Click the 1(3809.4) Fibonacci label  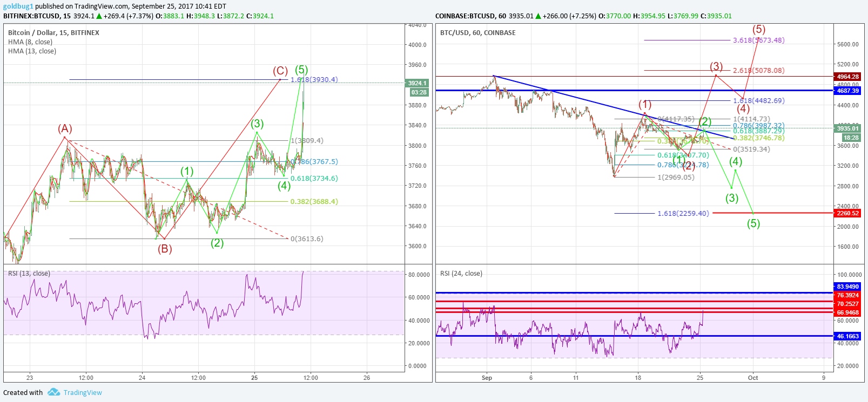click(307, 140)
